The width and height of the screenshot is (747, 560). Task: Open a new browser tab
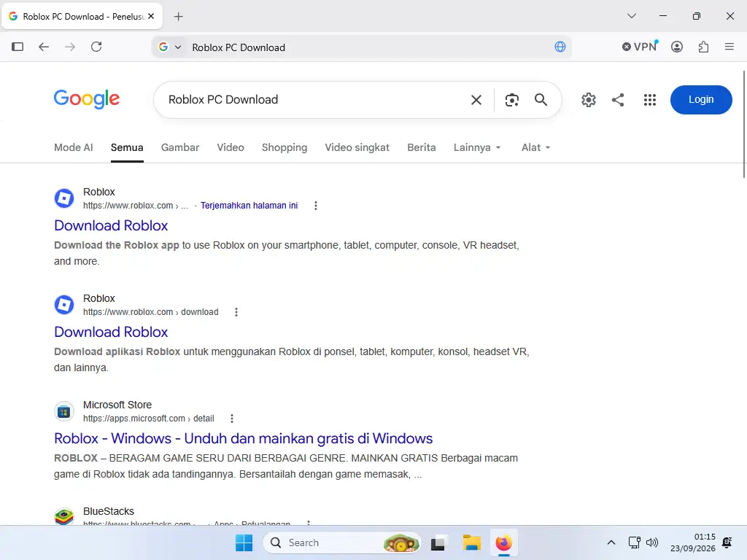coord(178,17)
